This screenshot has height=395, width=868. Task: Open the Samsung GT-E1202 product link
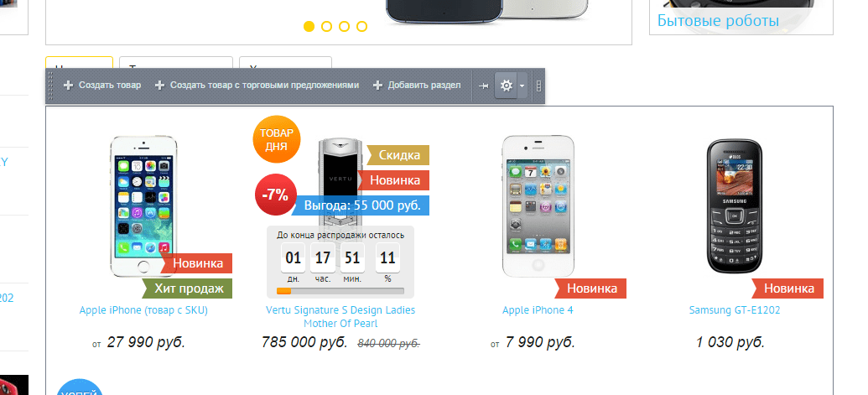coord(735,310)
